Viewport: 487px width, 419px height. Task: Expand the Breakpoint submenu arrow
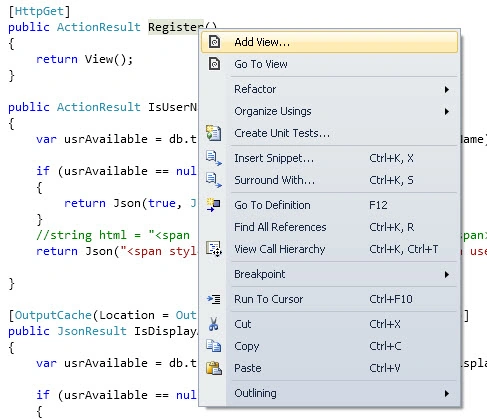(447, 274)
